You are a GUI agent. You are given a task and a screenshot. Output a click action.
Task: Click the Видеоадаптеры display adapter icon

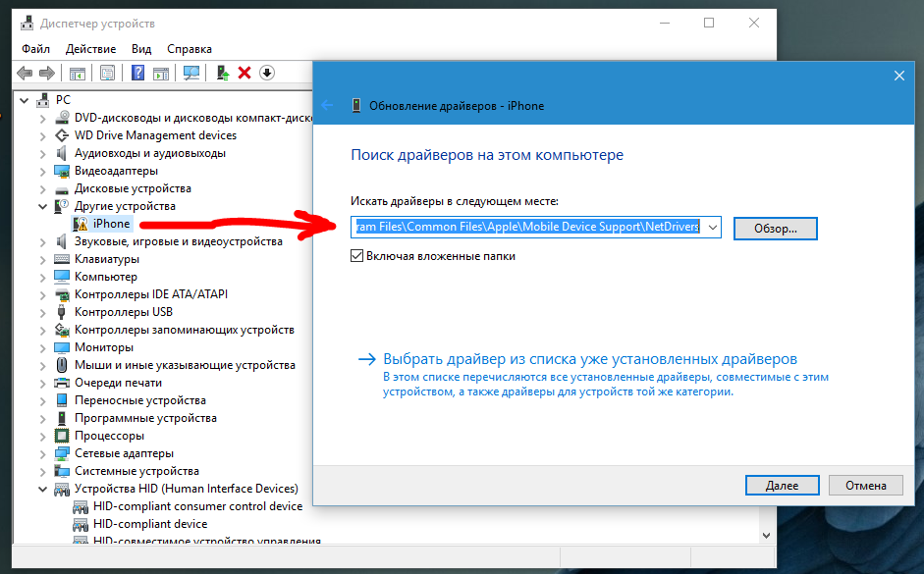(62, 171)
